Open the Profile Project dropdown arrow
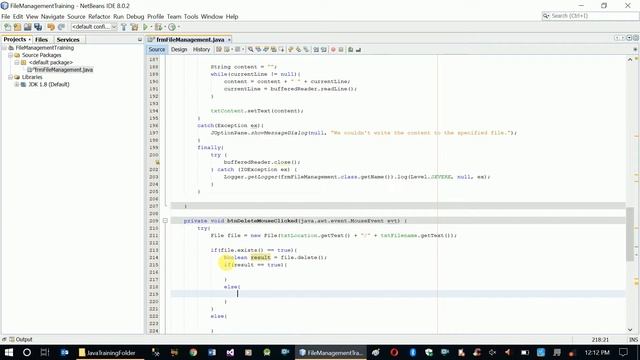640x360 pixels. pos(179,27)
